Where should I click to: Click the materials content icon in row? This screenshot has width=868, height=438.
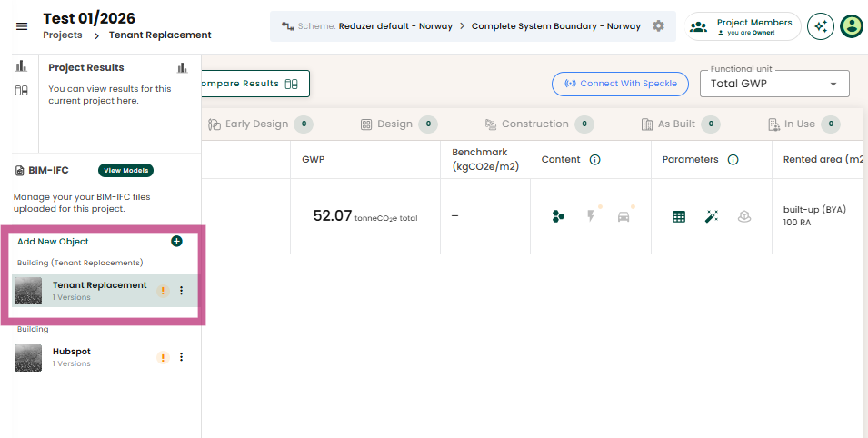tap(558, 216)
